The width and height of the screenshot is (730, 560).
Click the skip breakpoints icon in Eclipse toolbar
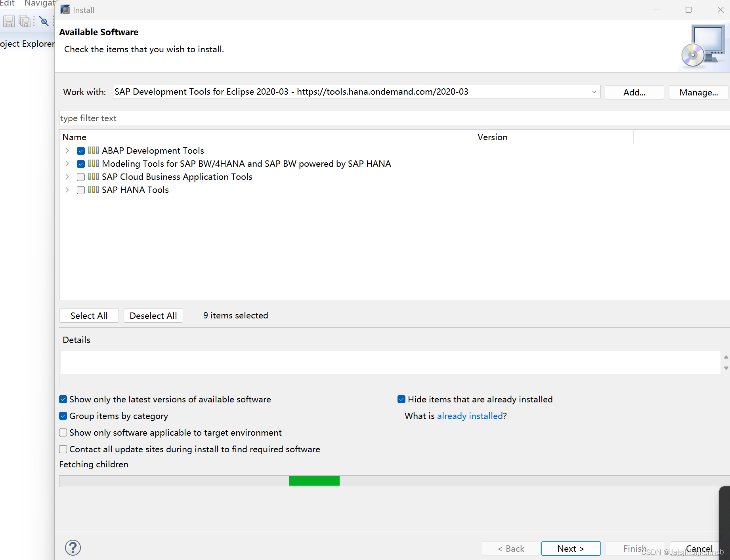pyautogui.click(x=44, y=21)
